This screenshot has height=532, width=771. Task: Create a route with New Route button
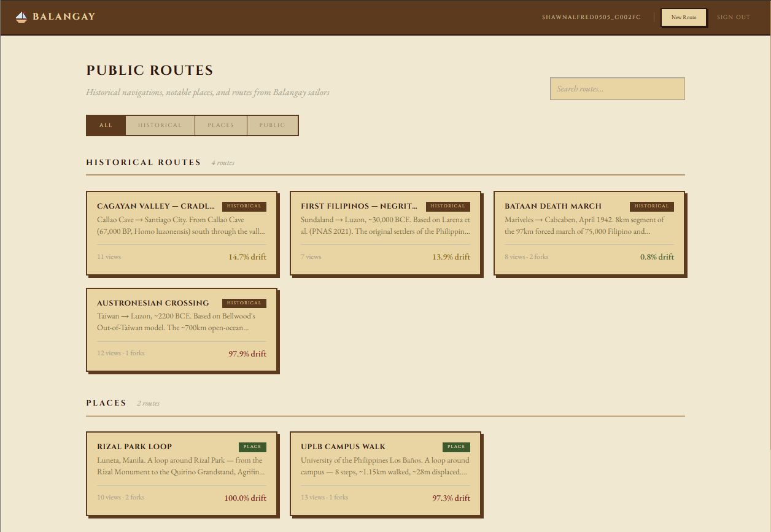point(684,17)
